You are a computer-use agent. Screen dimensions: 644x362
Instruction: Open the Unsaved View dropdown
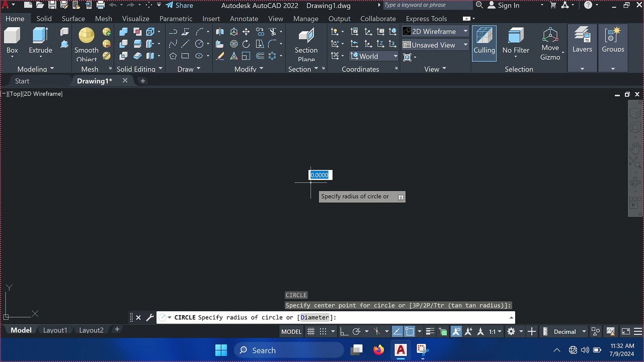point(436,45)
